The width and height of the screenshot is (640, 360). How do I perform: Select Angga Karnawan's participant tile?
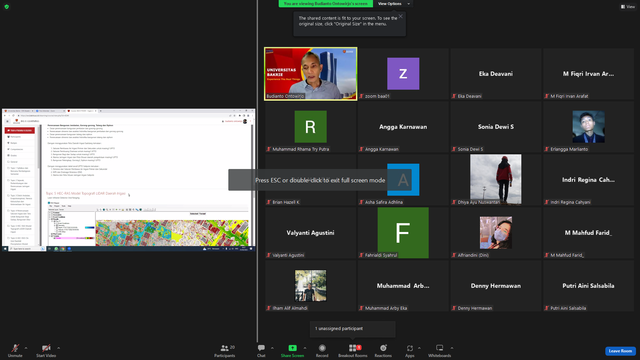pyautogui.click(x=403, y=127)
